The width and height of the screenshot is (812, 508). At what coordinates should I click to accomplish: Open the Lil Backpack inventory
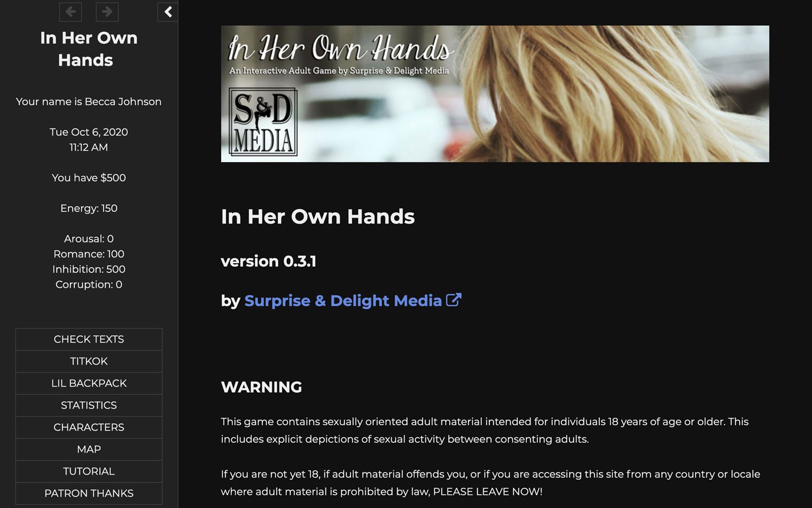[x=89, y=384]
